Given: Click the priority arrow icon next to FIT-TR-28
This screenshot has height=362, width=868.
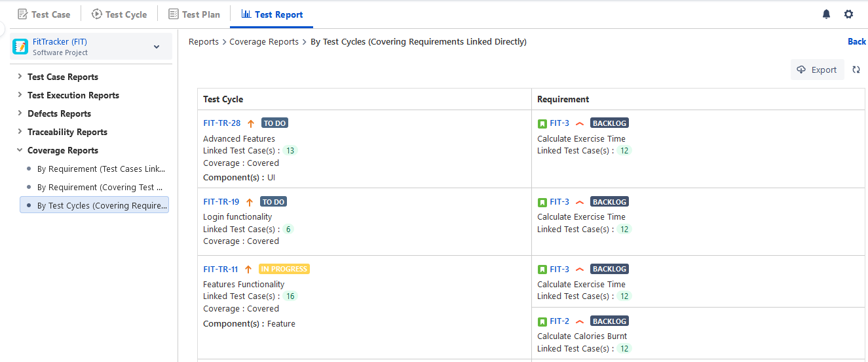Looking at the screenshot, I should pos(251,123).
